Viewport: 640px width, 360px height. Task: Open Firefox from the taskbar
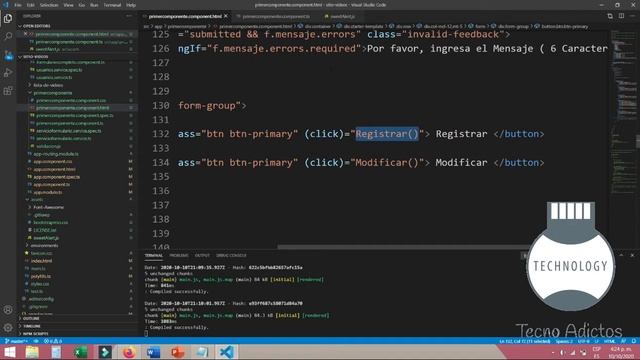pyautogui.click(x=129, y=352)
